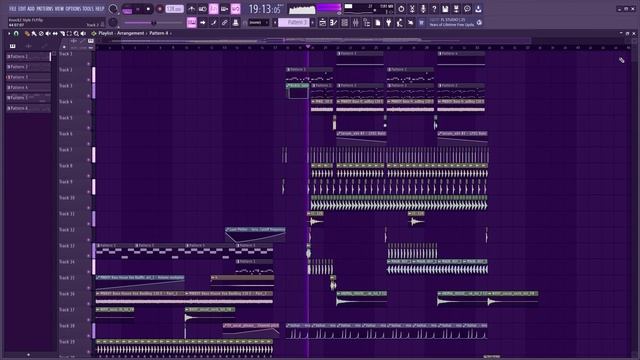
Task: Click the download content icon
Action: tap(478, 9)
